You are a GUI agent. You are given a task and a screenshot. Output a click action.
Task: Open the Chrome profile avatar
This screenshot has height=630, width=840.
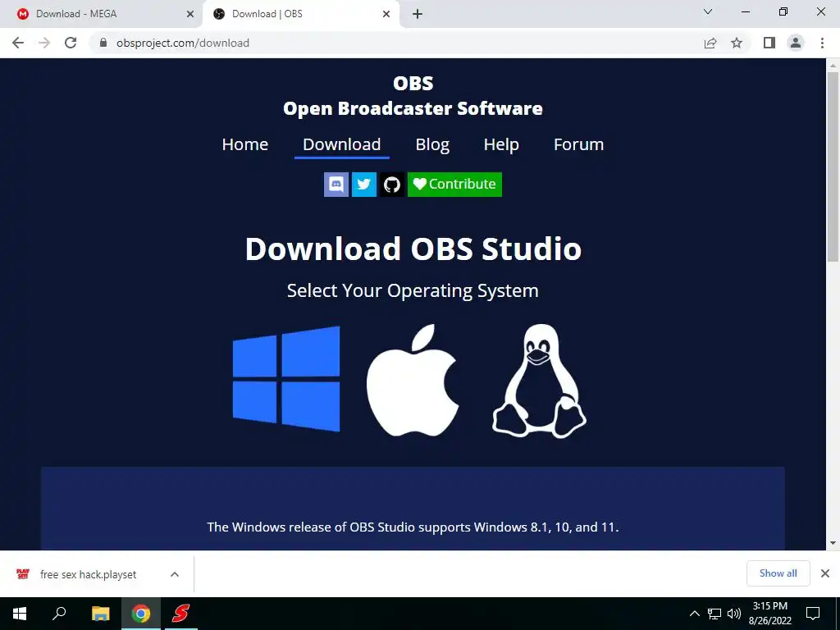(x=796, y=43)
